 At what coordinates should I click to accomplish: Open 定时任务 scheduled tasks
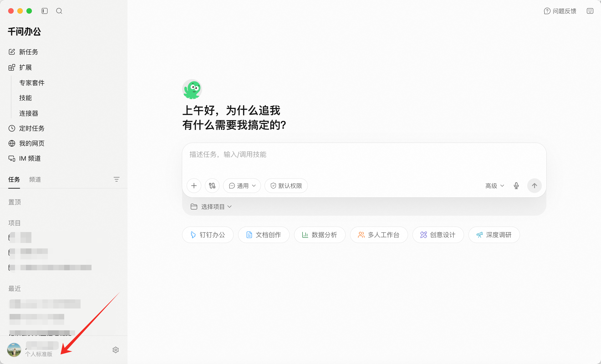(27, 128)
